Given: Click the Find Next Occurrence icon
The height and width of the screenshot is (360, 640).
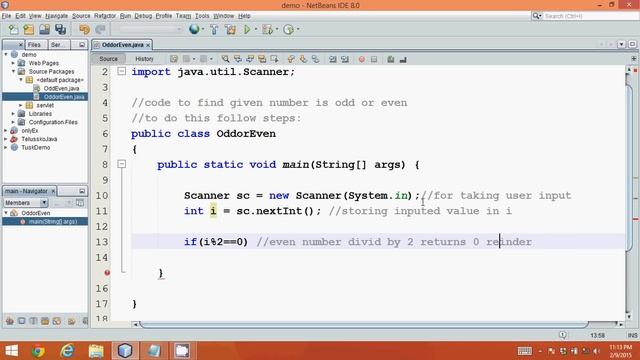Looking at the screenshot, I should click(x=250, y=59).
